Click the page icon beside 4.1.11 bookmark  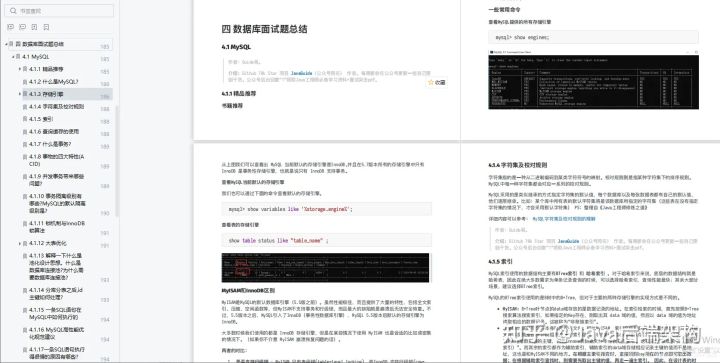coord(25,223)
